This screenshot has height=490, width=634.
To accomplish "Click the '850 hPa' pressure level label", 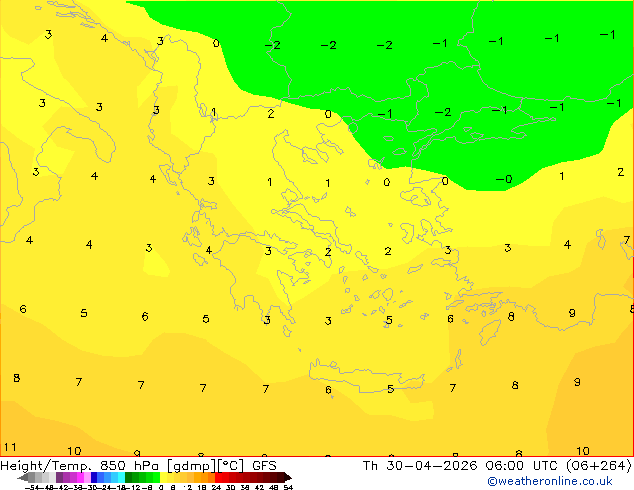I will (x=129, y=466).
